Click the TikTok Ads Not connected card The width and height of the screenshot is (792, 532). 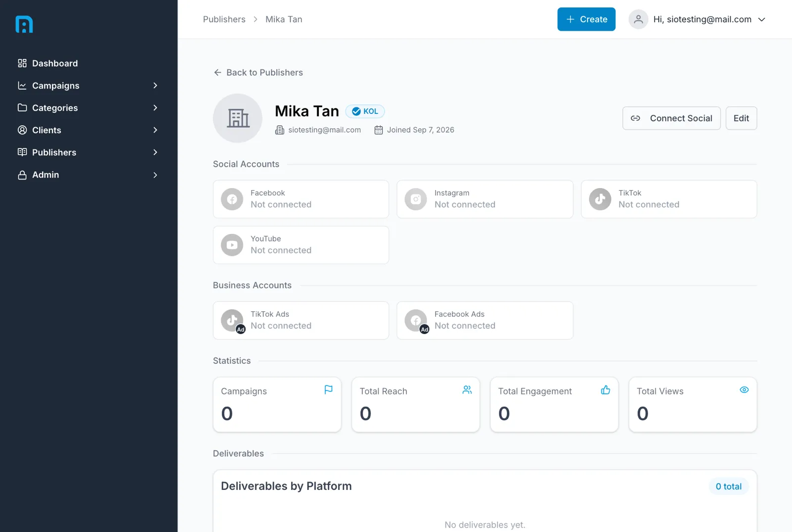301,321
